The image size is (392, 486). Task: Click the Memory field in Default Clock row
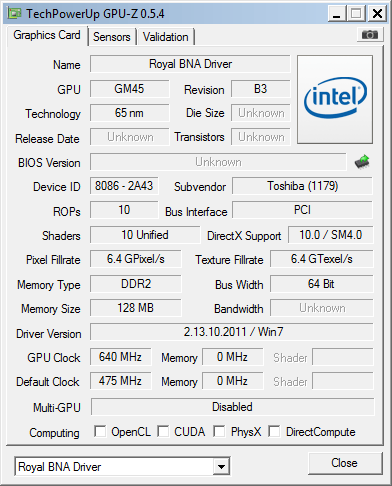point(233,381)
